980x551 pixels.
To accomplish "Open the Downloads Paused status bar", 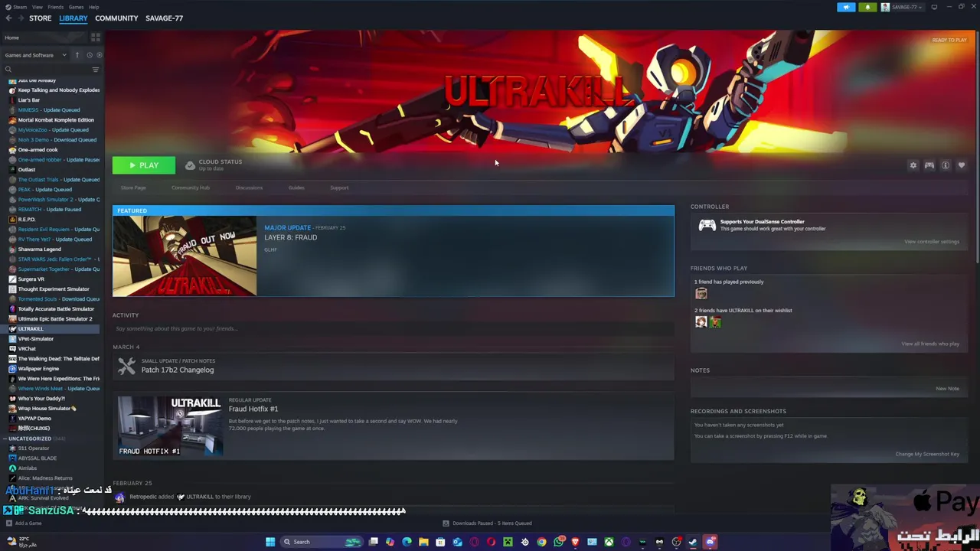I will pos(487,523).
